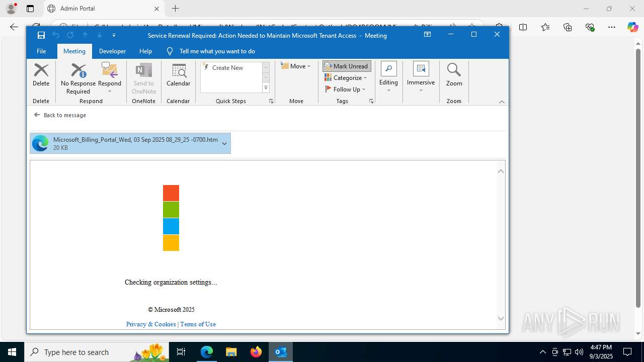The height and width of the screenshot is (362, 644).
Task: Click the Undo arrow in quick access toolbar
Action: 56,35
